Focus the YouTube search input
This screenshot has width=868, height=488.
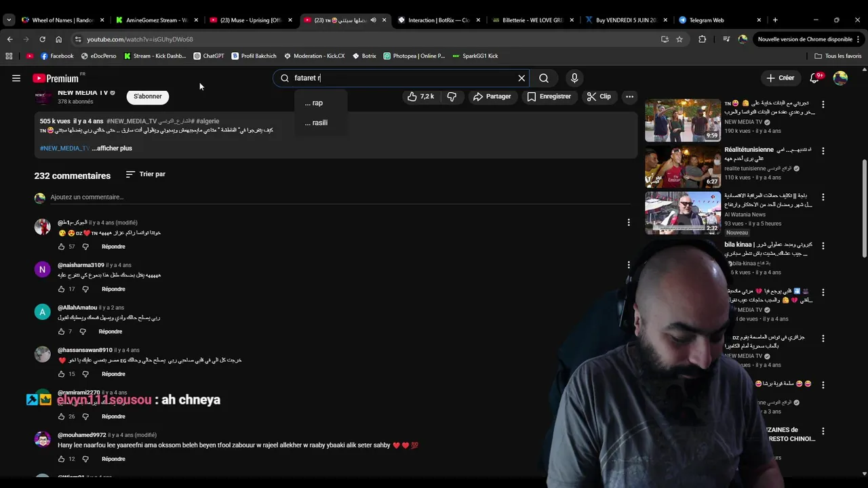tap(400, 78)
